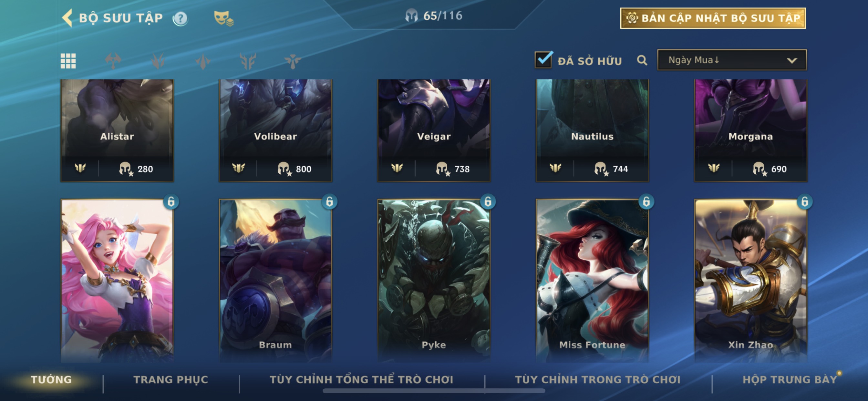Open the Pyke champion card
868x401 pixels.
[434, 280]
